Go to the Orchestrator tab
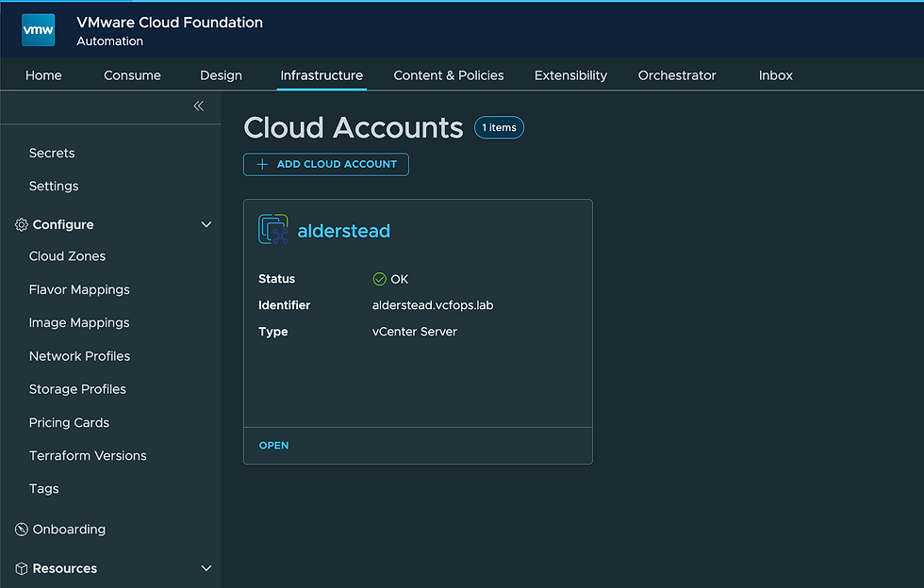 point(677,75)
